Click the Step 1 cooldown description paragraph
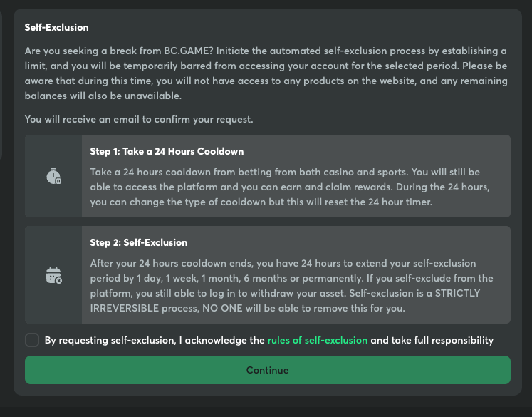 [290, 187]
